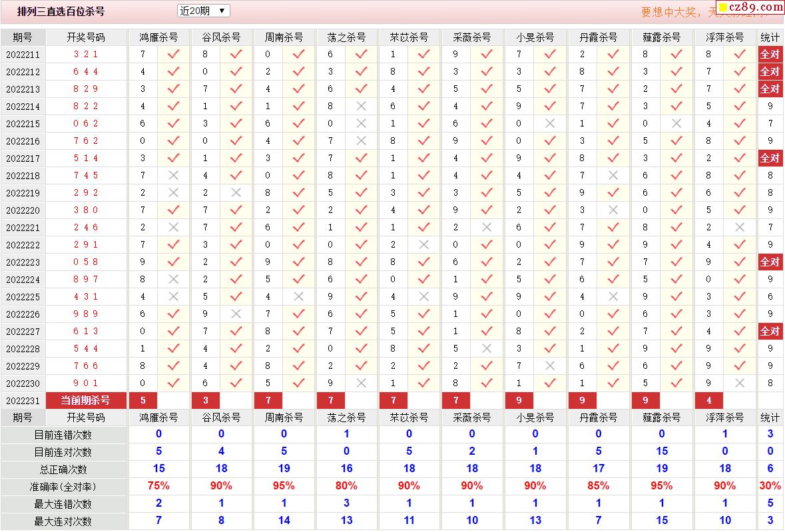Viewport: 785px width, 532px height.
Task: Click the 30% 全对率 value under 统计
Action: click(x=770, y=486)
